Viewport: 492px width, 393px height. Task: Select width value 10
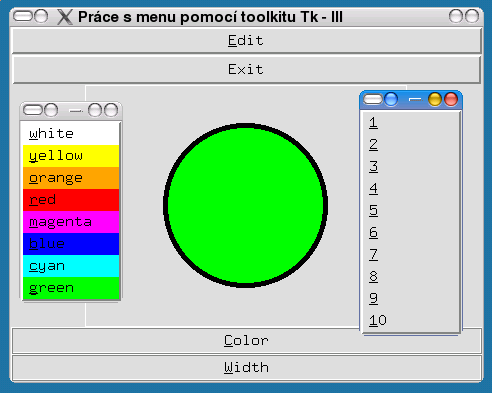point(411,320)
